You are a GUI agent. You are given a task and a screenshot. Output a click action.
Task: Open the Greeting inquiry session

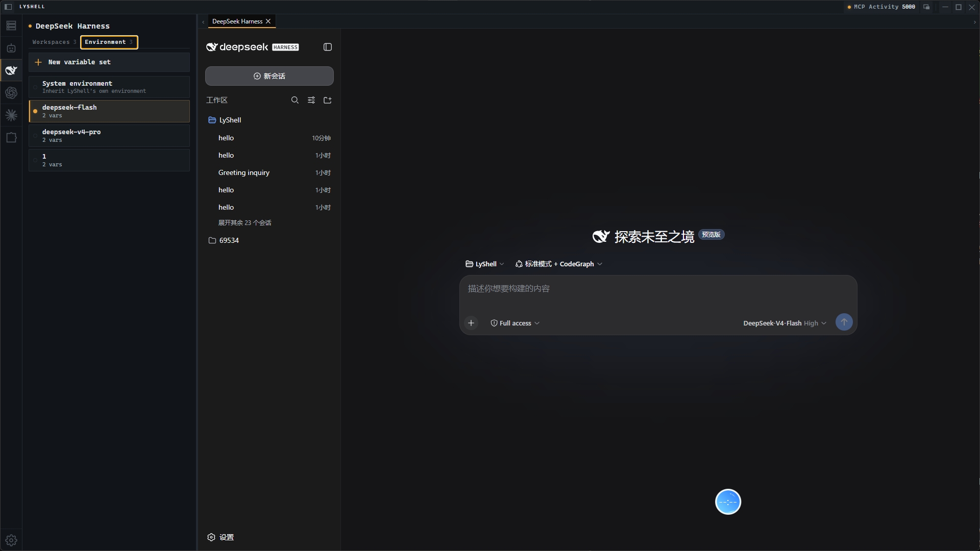pos(269,172)
